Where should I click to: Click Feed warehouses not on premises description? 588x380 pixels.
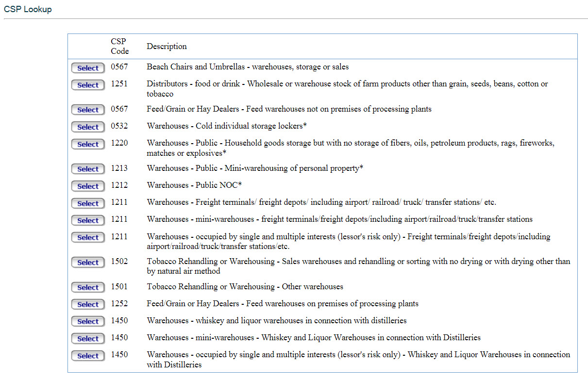click(289, 109)
